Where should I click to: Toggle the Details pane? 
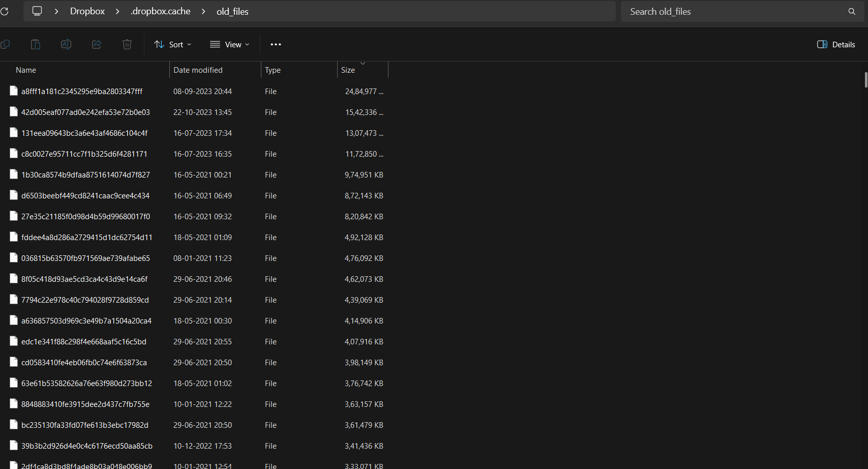coord(836,44)
